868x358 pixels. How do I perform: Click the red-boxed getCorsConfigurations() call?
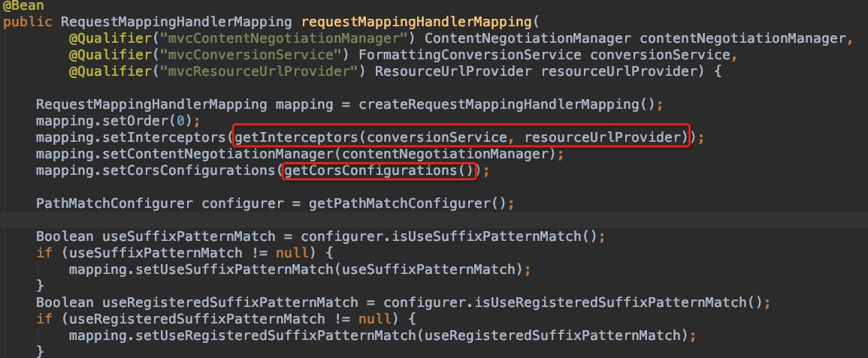[380, 170]
